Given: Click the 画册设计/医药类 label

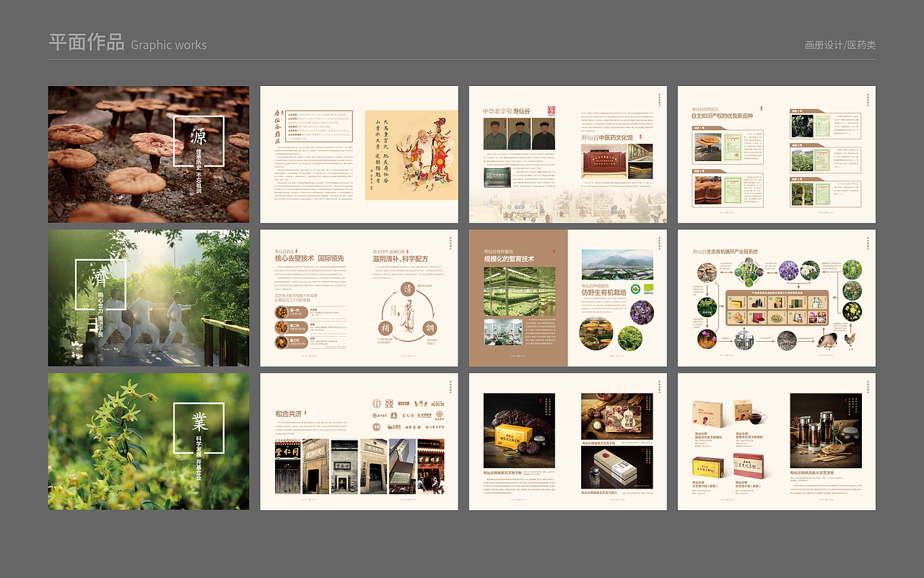Looking at the screenshot, I should point(840,45).
